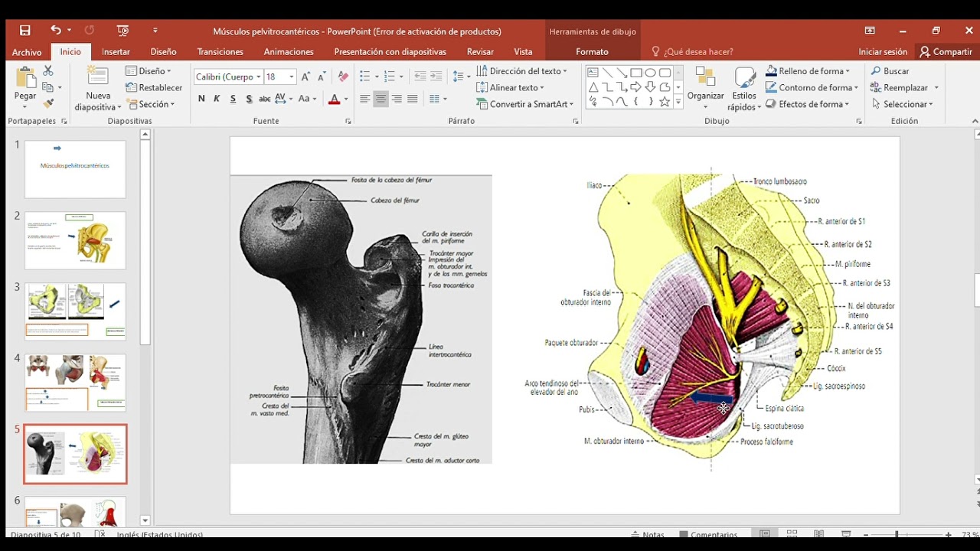Decrease the list indent level
The width and height of the screenshot is (980, 551).
click(x=420, y=77)
